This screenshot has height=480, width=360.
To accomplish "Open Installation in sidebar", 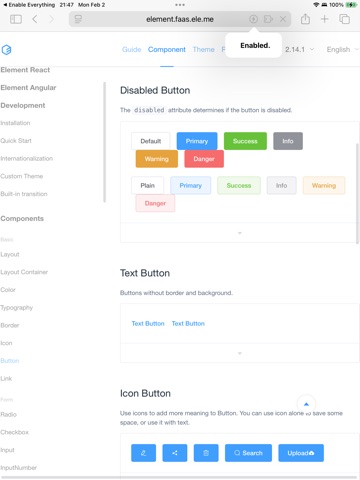I will 15,123.
